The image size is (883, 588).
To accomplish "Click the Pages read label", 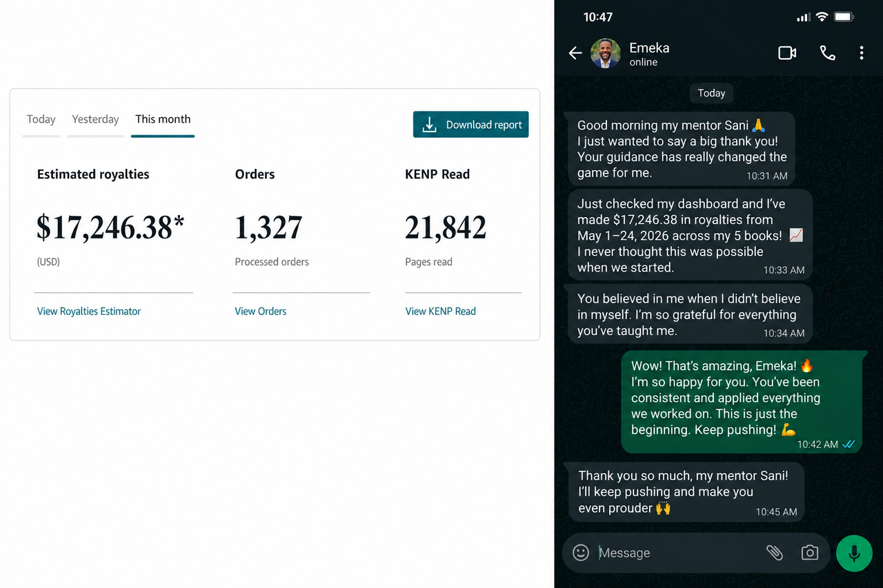I will tap(429, 262).
